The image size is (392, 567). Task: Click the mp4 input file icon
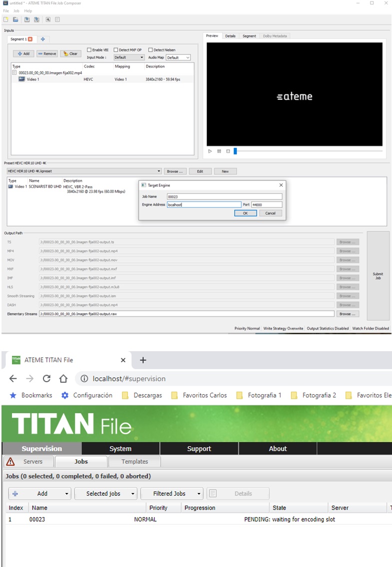[x=14, y=72]
